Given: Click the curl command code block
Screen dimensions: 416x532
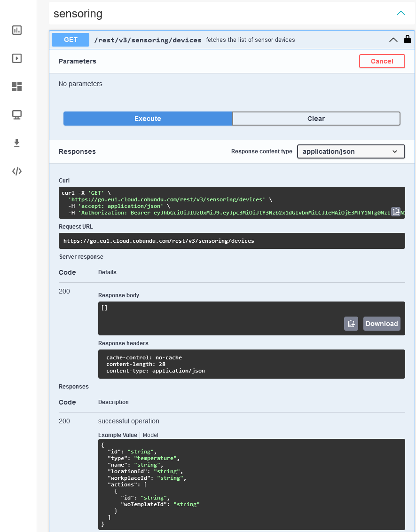Looking at the screenshot, I should 232,203.
